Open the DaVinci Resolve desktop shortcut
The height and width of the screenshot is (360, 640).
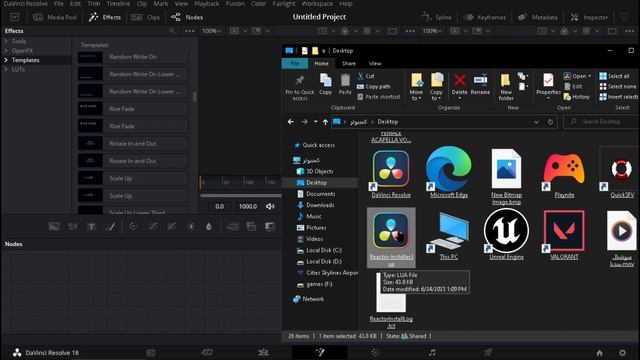[391, 169]
